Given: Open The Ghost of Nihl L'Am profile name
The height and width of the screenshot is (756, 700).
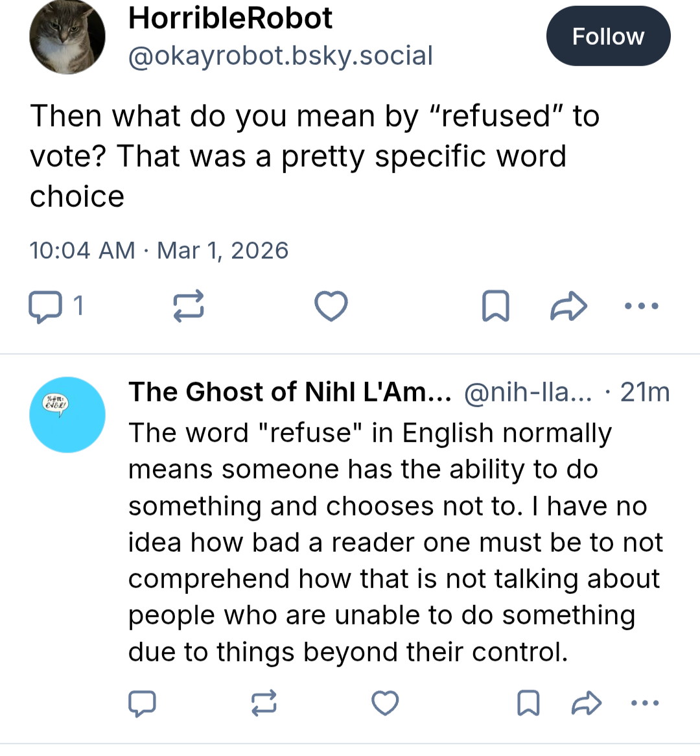Looking at the screenshot, I should [x=289, y=392].
